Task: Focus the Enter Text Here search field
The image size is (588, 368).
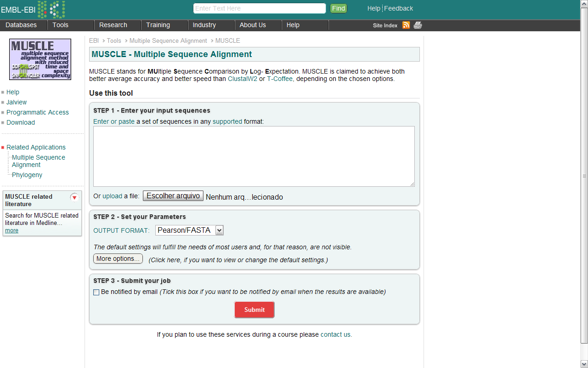Action: click(x=260, y=8)
